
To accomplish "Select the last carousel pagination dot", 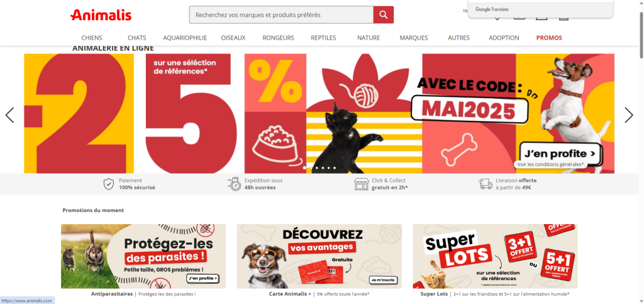I will pyautogui.click(x=335, y=168).
